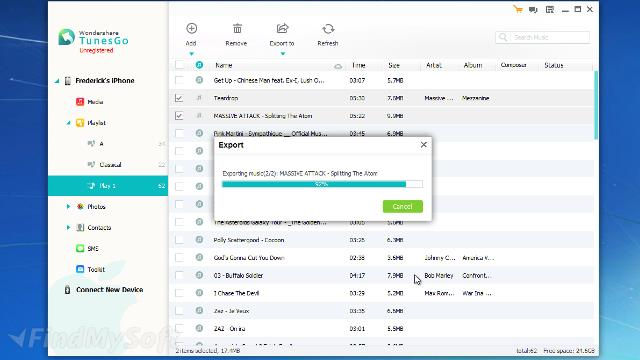Click the Add plus icon in toolbar
This screenshot has height=360, width=640.
click(x=191, y=28)
